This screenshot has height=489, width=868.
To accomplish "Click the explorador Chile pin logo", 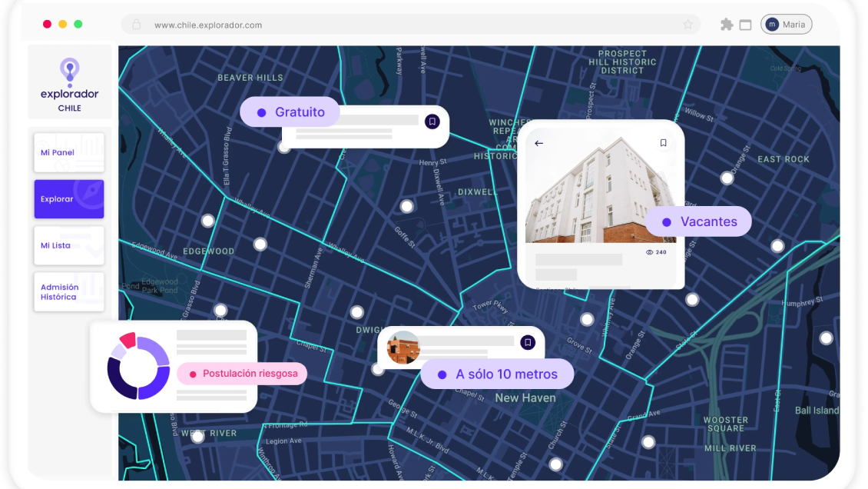I will coord(70,71).
